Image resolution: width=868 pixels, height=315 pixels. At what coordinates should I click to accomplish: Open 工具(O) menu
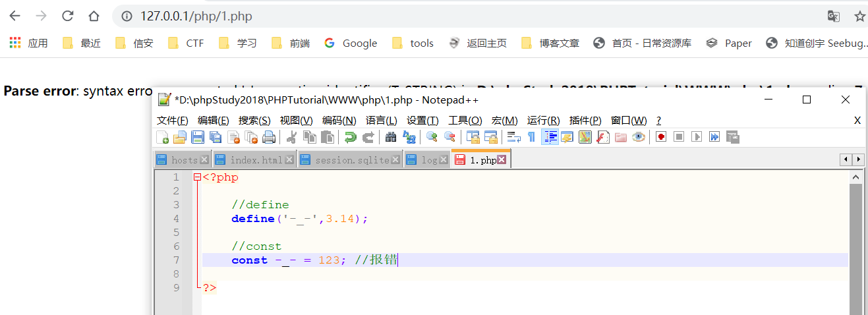pyautogui.click(x=465, y=121)
